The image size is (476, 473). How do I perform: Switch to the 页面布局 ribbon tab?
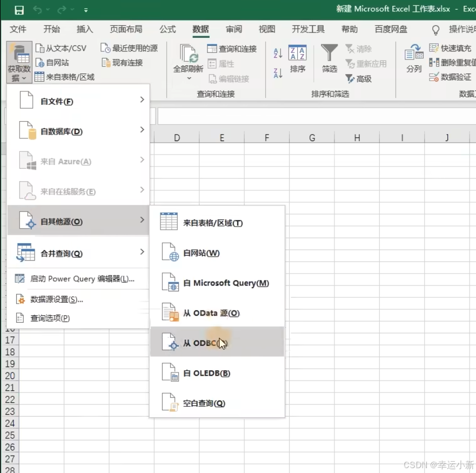(x=126, y=29)
